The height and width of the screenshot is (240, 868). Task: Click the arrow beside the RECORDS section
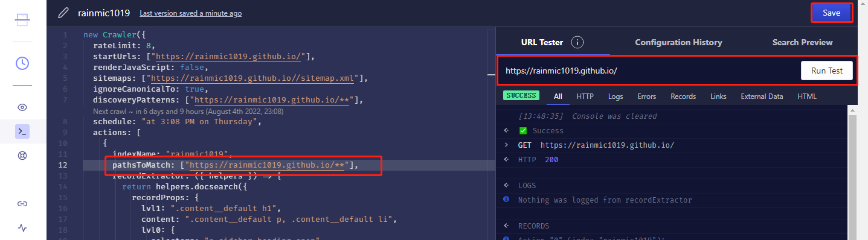coord(506,226)
